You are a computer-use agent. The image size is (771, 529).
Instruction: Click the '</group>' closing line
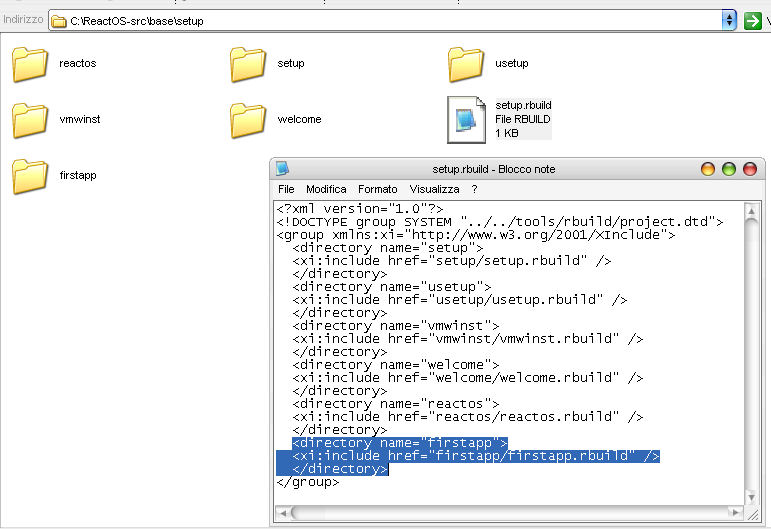pyautogui.click(x=308, y=482)
